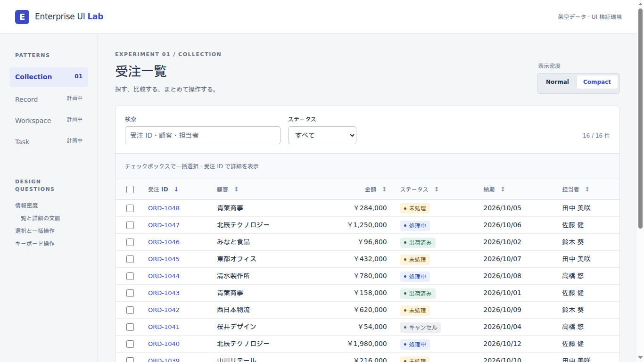This screenshot has width=644, height=362.
Task: Click the 担当者 column sort icon
Action: (x=587, y=189)
